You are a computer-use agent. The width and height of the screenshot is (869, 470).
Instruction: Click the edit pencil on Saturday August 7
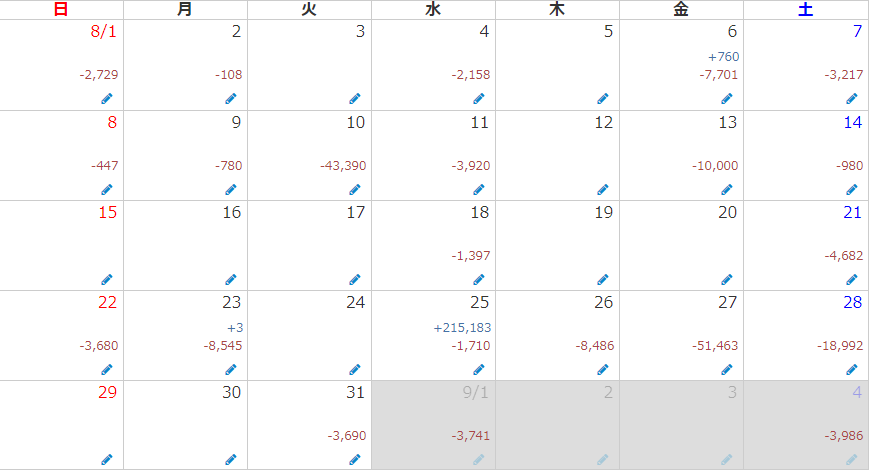(x=852, y=99)
